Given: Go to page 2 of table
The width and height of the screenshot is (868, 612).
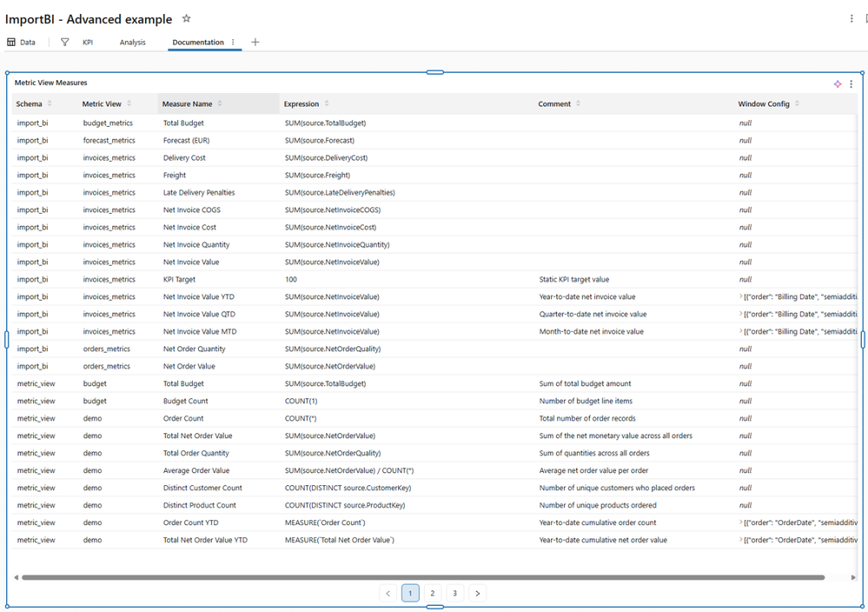Looking at the screenshot, I should coord(433,593).
